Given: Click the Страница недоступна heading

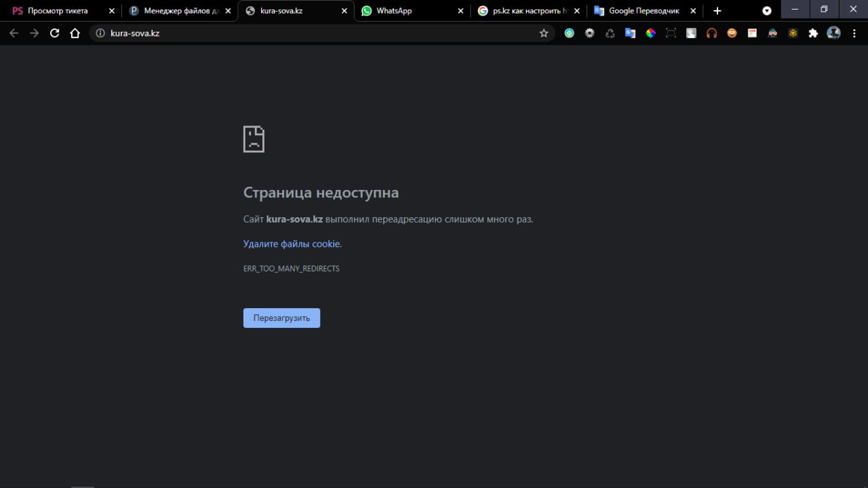Looking at the screenshot, I should click(x=321, y=193).
